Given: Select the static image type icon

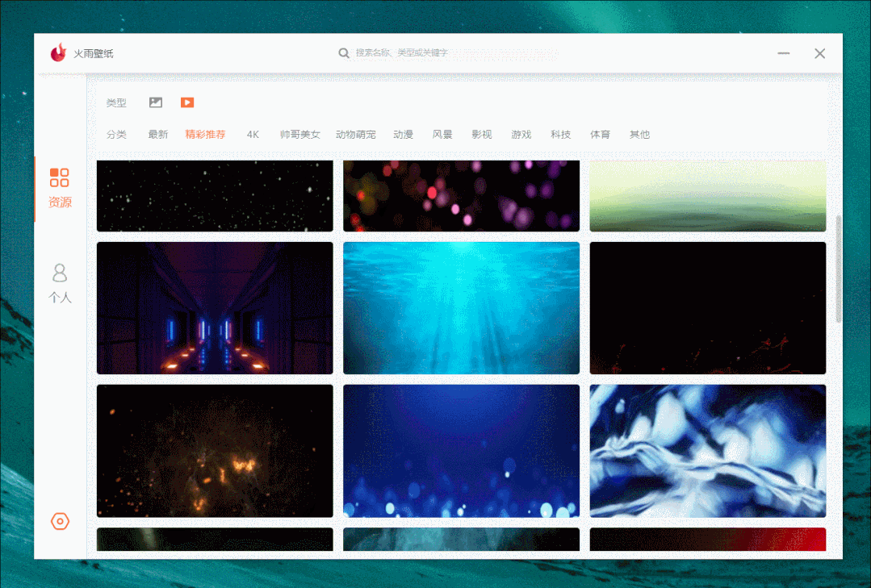Looking at the screenshot, I should [x=156, y=102].
